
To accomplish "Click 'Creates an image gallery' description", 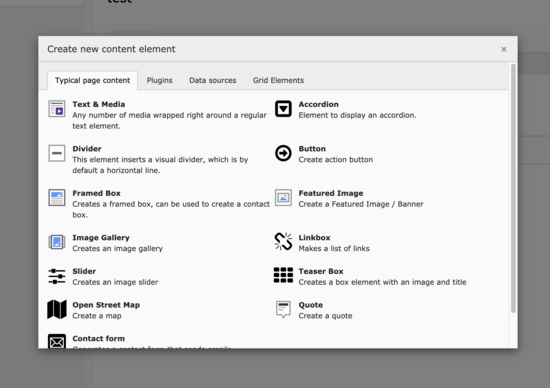I will [118, 248].
